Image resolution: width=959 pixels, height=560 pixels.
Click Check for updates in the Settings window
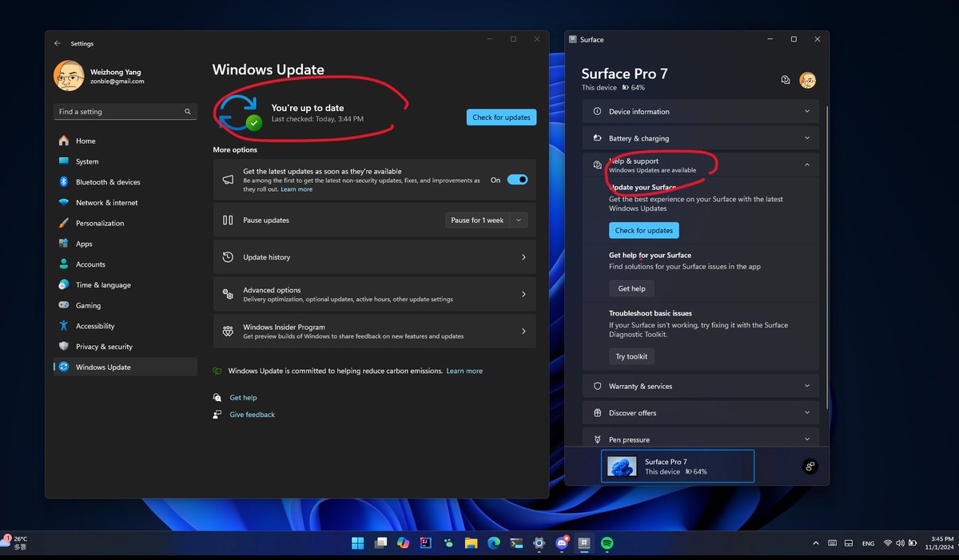click(501, 117)
